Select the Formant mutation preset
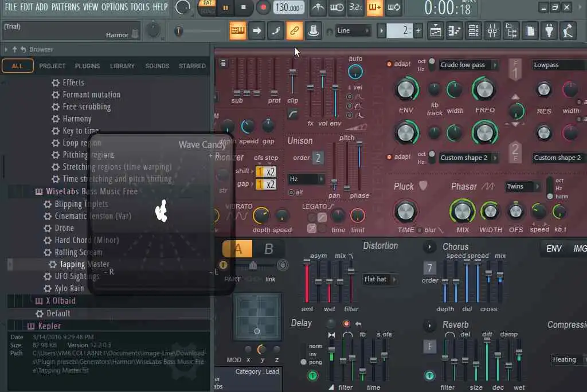587x392 pixels. 91,95
